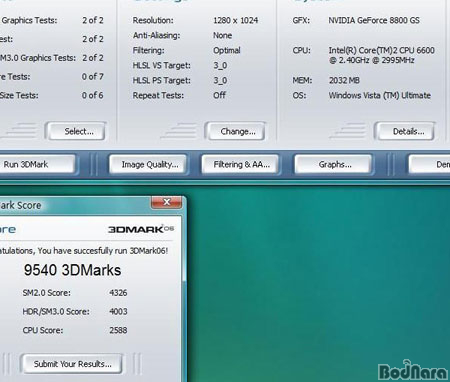Click the 0 of 6 tests count
450x382 pixels.
pyautogui.click(x=93, y=95)
